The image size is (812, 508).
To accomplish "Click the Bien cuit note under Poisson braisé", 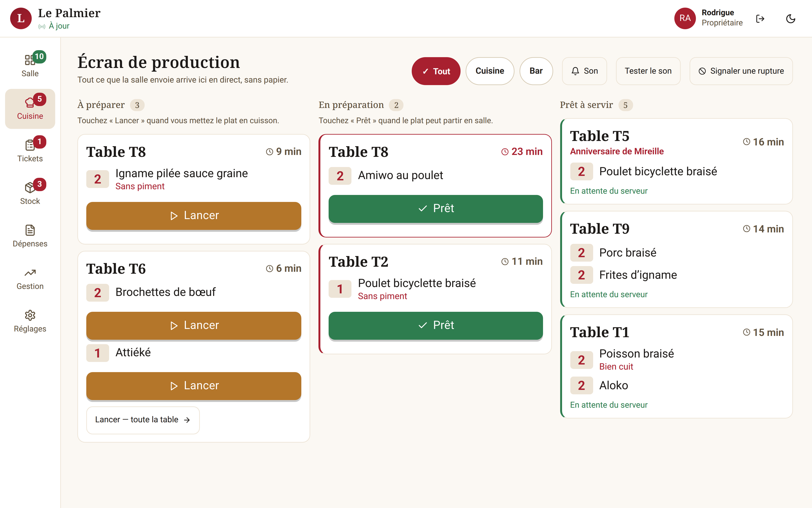I will [616, 366].
